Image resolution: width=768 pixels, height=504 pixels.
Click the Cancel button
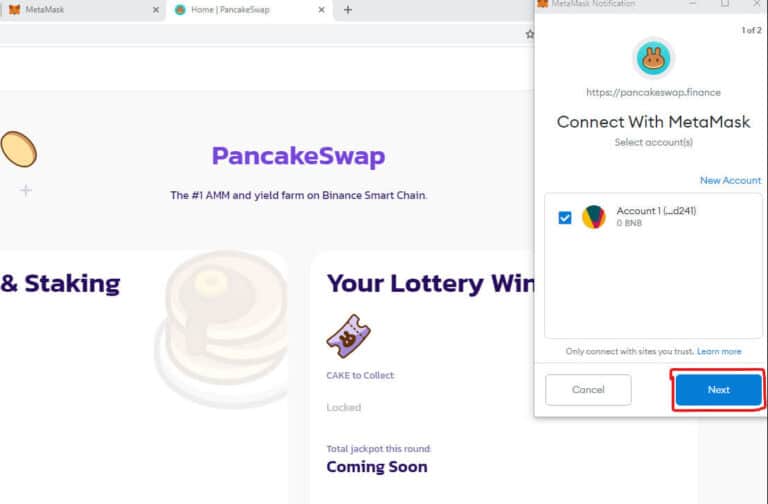[x=588, y=390]
